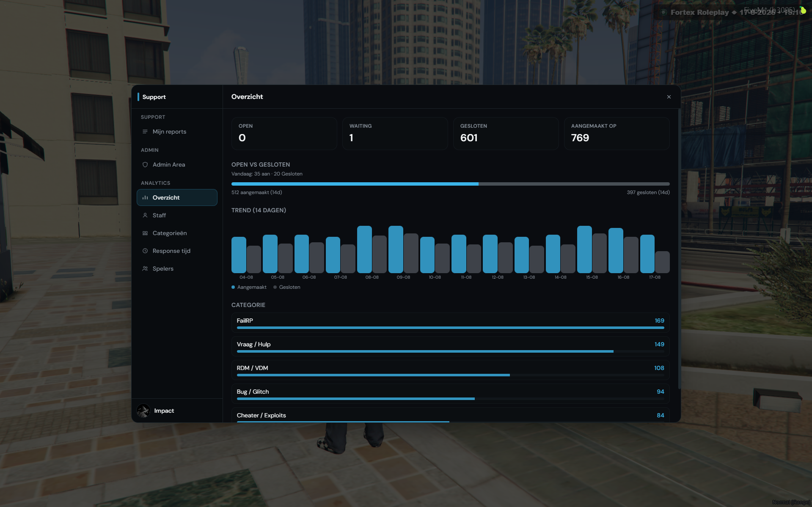Open the Categorieën page
Image resolution: width=812 pixels, height=507 pixels.
tap(177, 233)
